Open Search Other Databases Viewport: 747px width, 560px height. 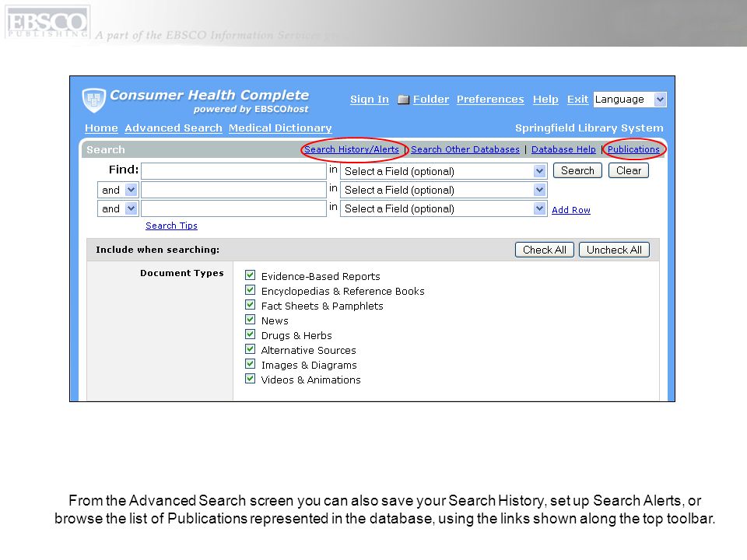465,149
